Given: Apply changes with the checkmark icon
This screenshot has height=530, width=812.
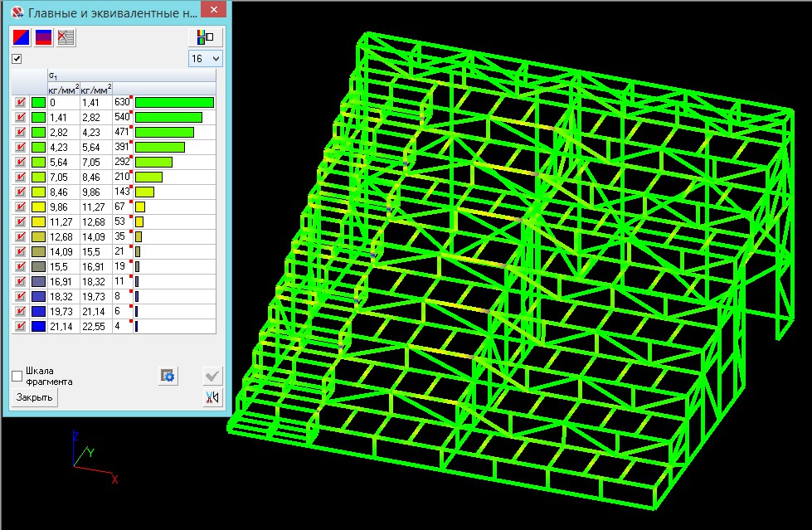Looking at the screenshot, I should pos(212,376).
